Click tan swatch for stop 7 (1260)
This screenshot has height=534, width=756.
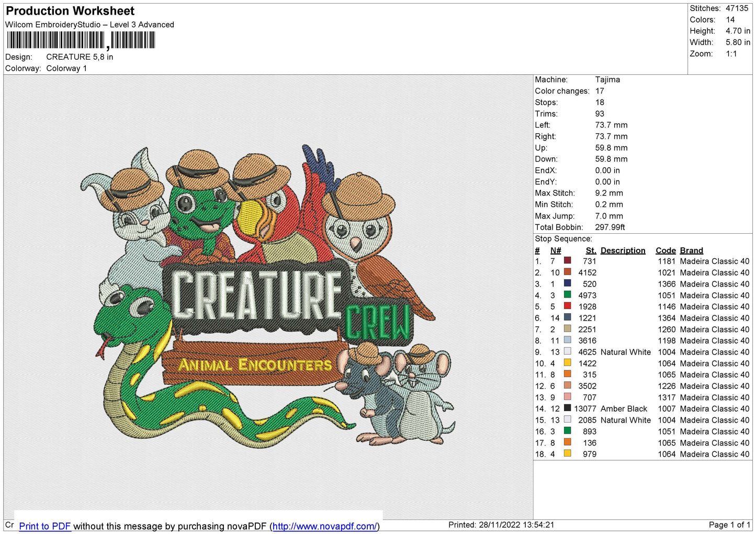tap(567, 328)
